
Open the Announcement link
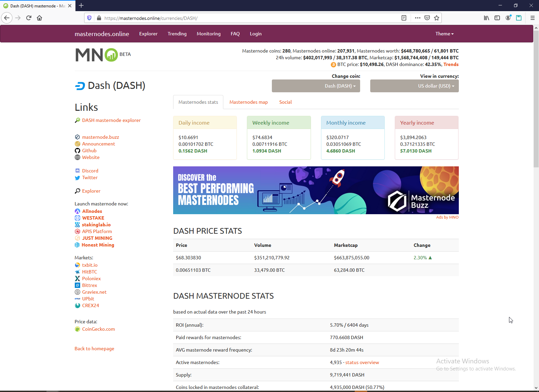pyautogui.click(x=98, y=144)
